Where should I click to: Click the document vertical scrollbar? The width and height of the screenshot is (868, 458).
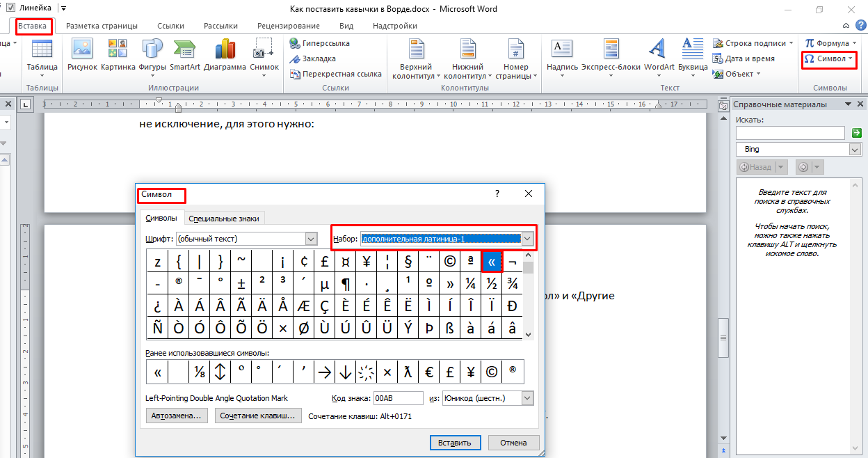click(x=723, y=278)
